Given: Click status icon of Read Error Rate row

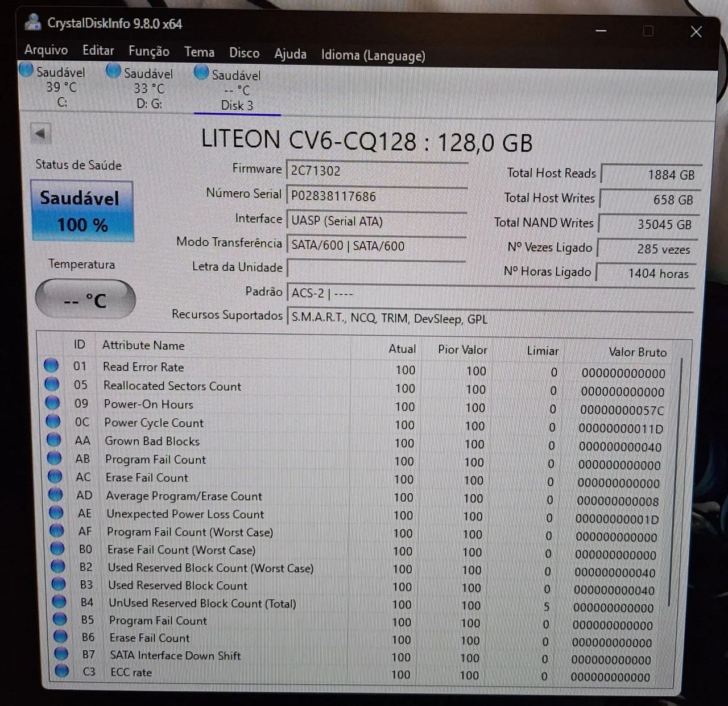Looking at the screenshot, I should pos(51,365).
